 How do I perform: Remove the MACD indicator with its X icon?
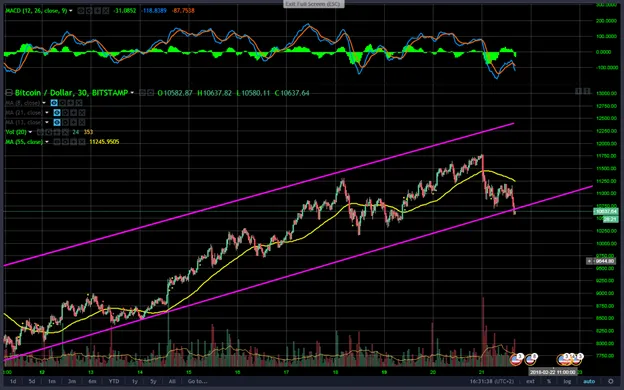[x=105, y=11]
